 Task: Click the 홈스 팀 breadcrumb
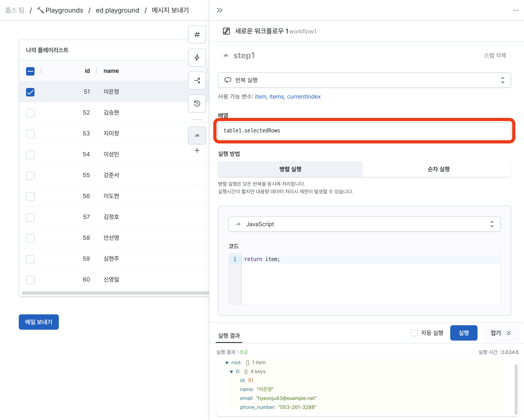[14, 10]
